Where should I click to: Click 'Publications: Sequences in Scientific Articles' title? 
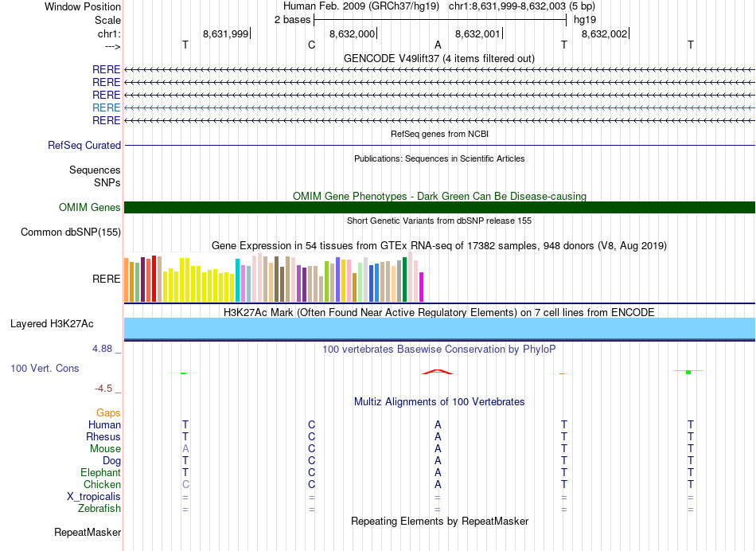(x=439, y=158)
